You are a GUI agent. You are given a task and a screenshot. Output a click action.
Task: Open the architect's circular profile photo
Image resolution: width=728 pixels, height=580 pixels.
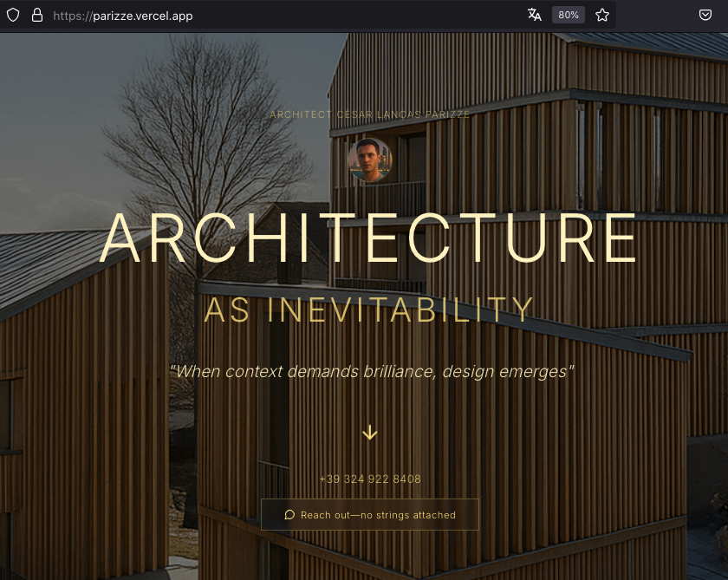[370, 160]
